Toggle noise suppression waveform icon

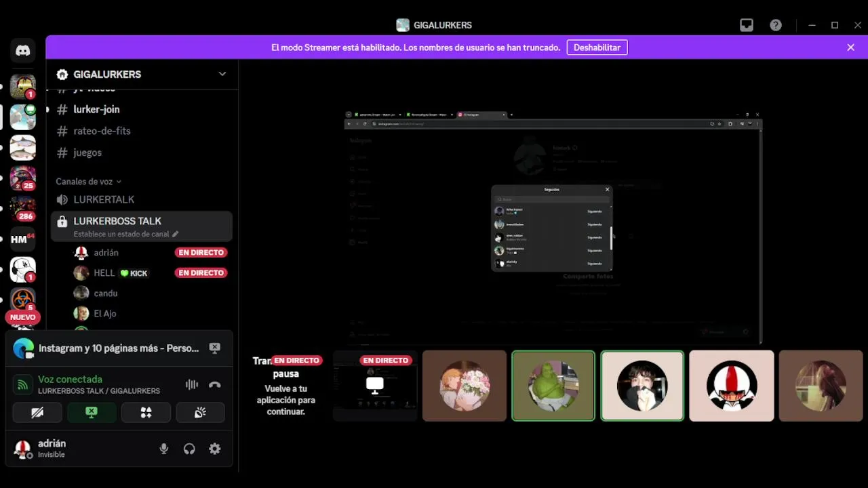[192, 384]
